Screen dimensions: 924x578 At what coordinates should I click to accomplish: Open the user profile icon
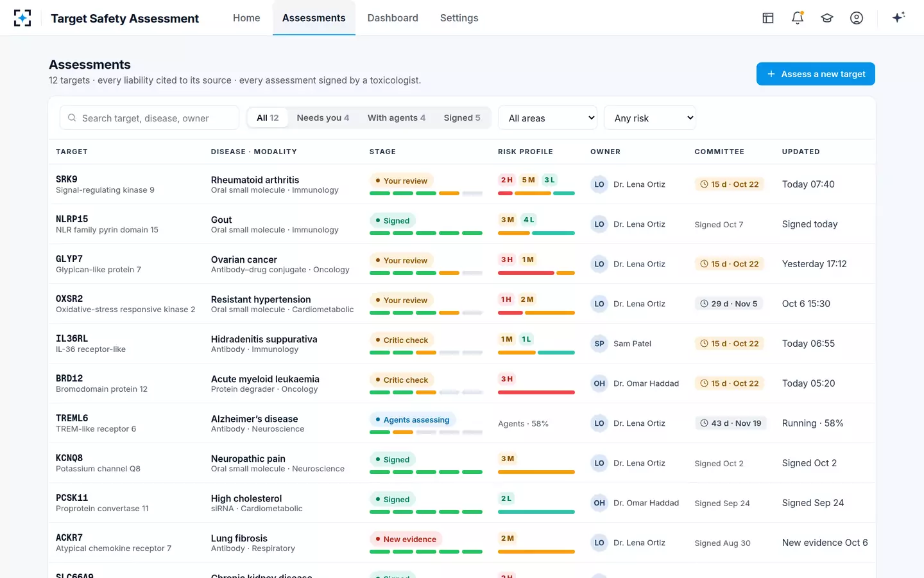click(x=857, y=18)
